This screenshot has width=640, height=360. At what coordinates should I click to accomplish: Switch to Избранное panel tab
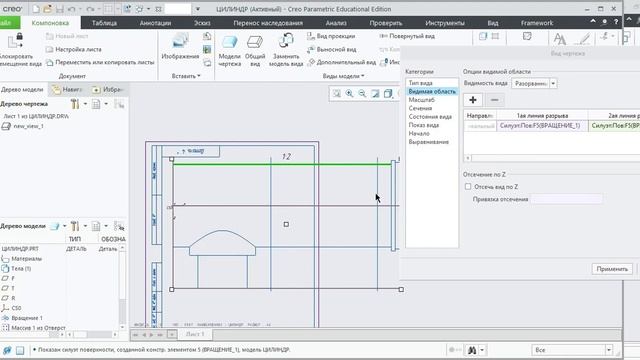pyautogui.click(x=108, y=89)
